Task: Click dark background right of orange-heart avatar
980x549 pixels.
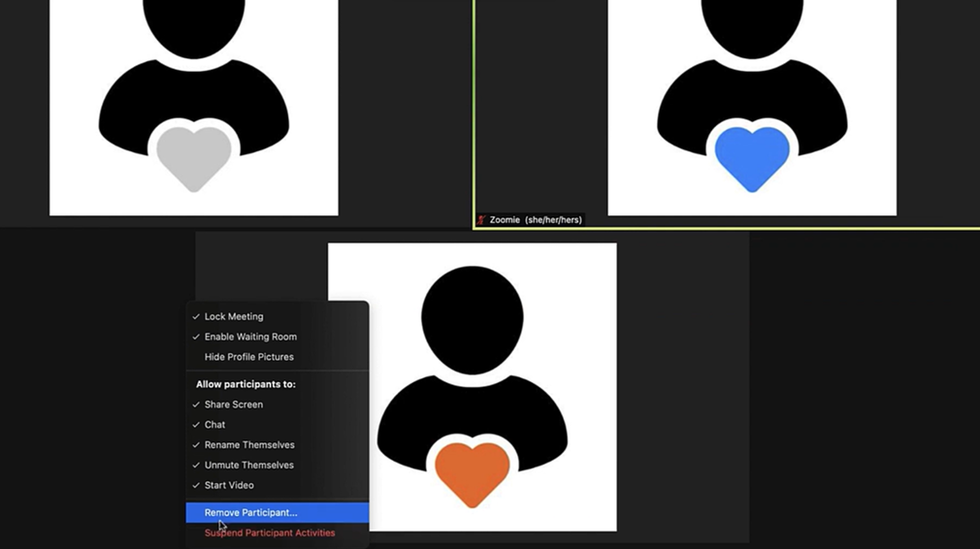Action: [682, 388]
